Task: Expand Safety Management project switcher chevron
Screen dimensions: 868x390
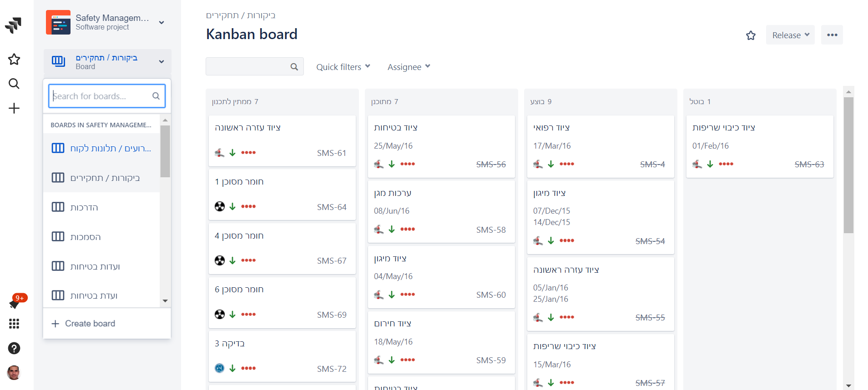Action: coord(161,23)
